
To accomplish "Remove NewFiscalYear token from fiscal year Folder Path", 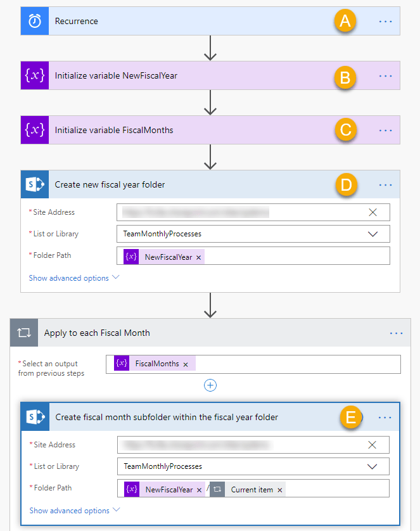I will tap(199, 258).
